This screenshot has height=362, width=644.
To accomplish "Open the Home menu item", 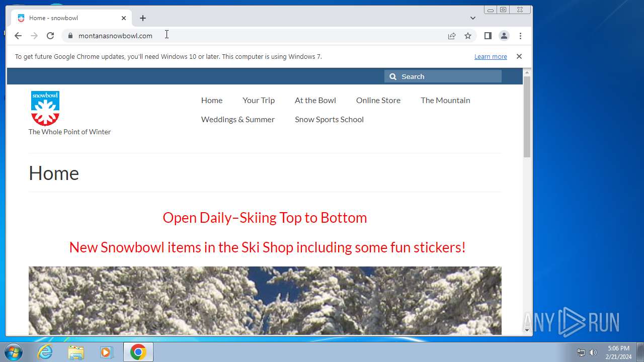I will 212,100.
